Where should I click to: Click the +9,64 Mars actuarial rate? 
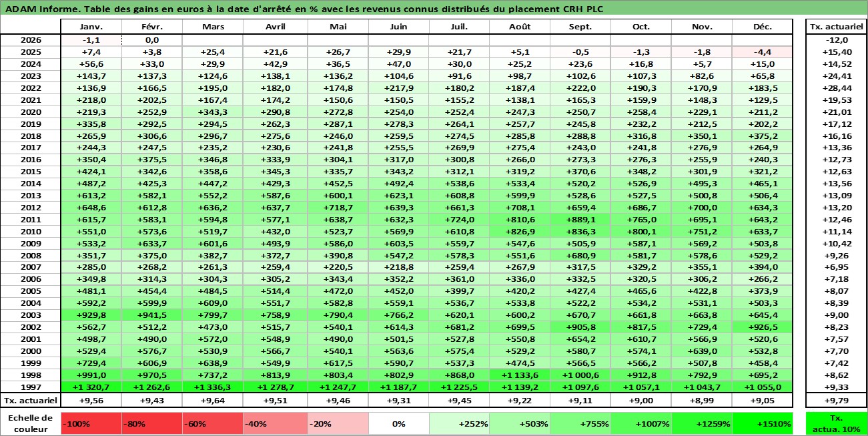212,401
